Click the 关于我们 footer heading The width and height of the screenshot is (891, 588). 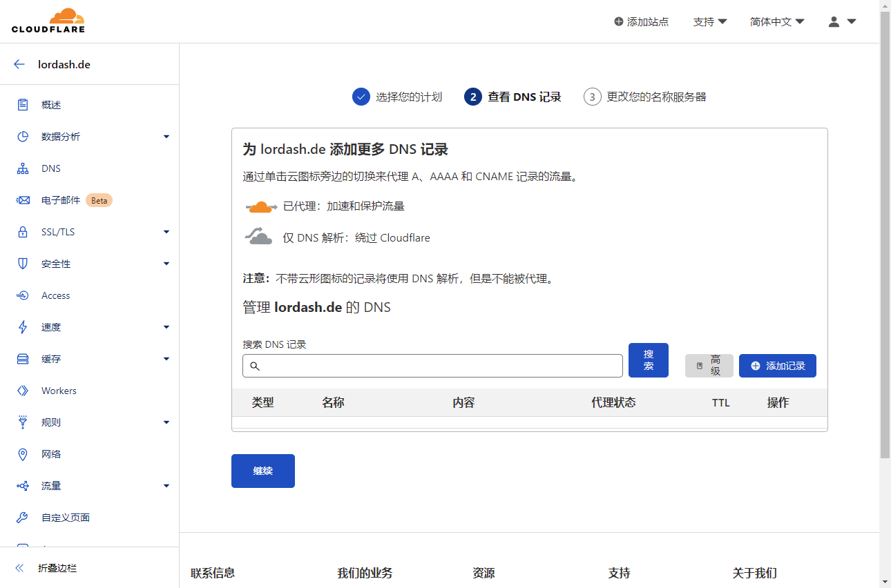[x=754, y=573]
